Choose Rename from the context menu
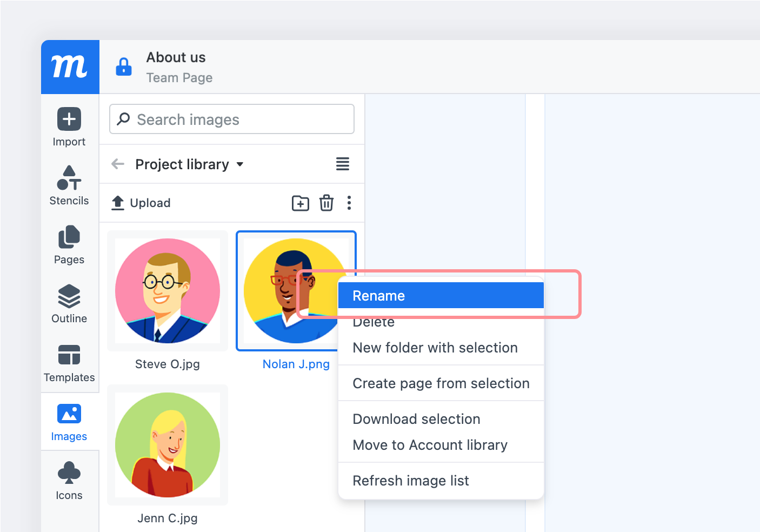Viewport: 760px width, 532px height. point(441,296)
